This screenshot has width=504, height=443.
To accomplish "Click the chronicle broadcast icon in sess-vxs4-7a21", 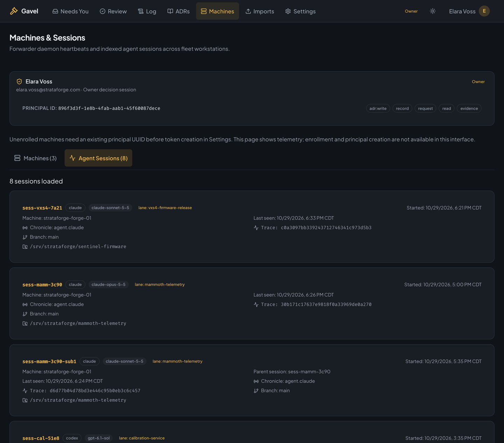I will click(25, 228).
